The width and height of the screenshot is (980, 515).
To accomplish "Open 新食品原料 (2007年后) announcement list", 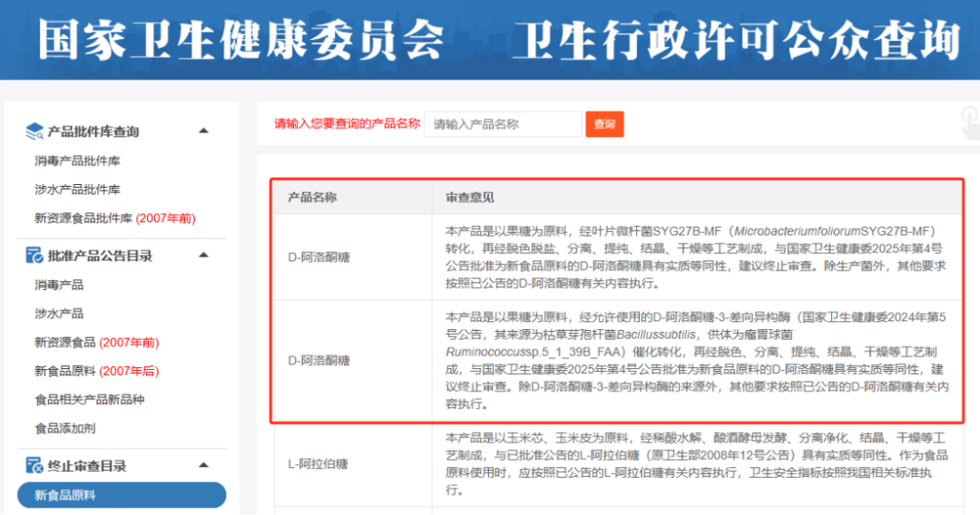I will 96,371.
